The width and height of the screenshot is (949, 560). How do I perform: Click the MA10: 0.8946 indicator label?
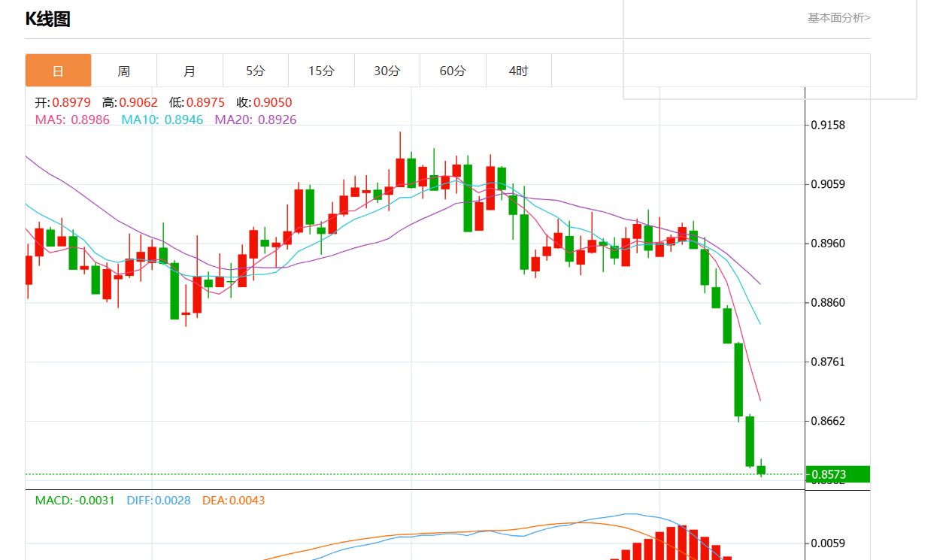[162, 120]
